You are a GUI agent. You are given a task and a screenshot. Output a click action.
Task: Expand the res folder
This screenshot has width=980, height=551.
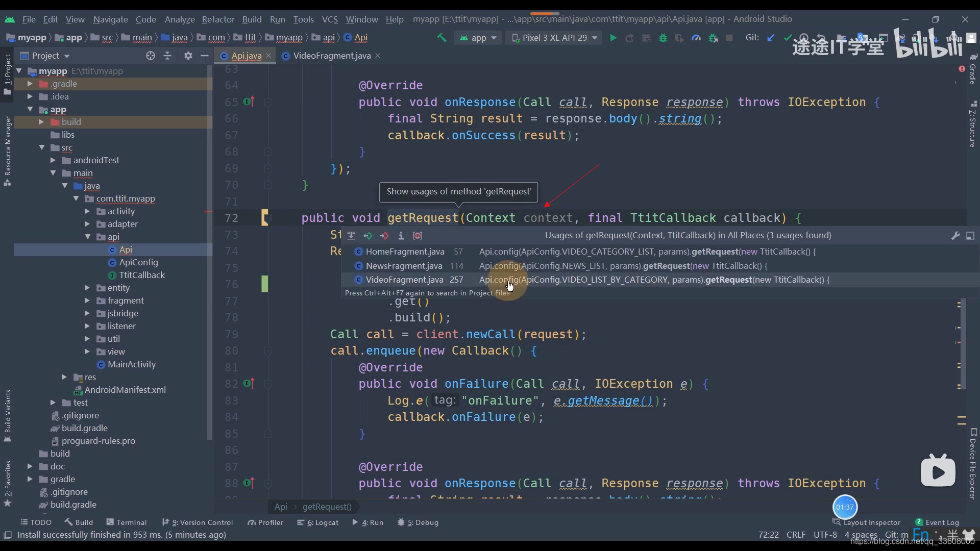point(64,377)
